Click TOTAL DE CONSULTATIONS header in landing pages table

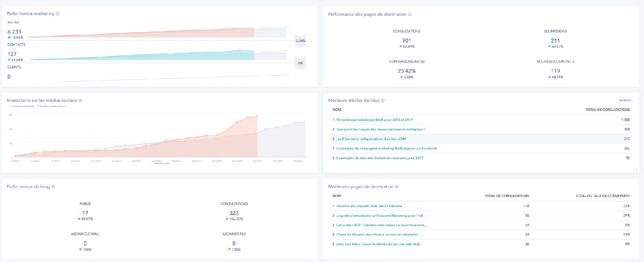(507, 196)
